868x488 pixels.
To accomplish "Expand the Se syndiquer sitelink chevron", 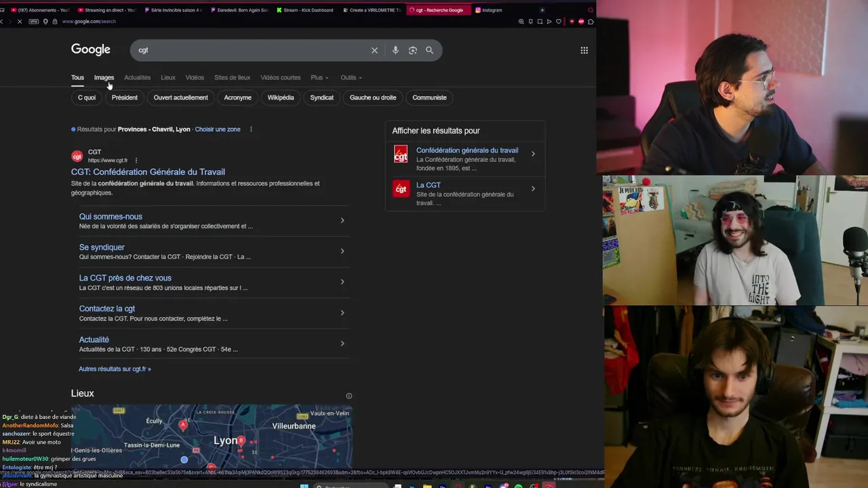I will click(342, 251).
